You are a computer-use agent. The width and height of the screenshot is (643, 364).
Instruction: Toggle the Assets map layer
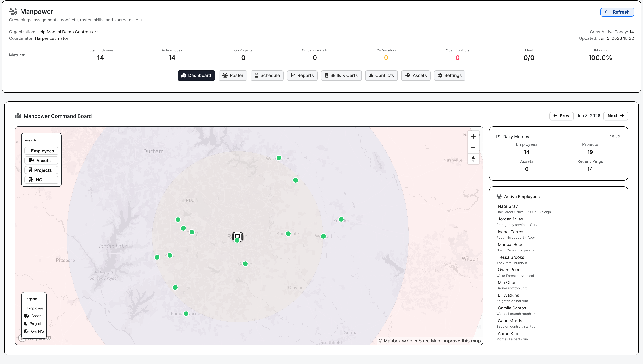click(x=41, y=161)
